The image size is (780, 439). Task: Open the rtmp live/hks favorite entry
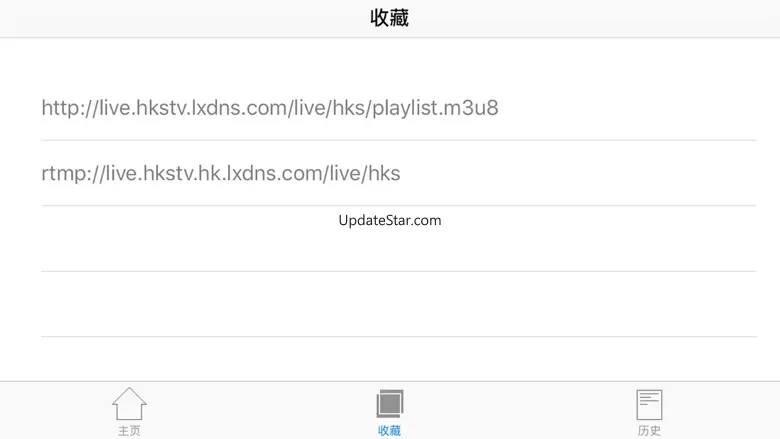(398, 173)
